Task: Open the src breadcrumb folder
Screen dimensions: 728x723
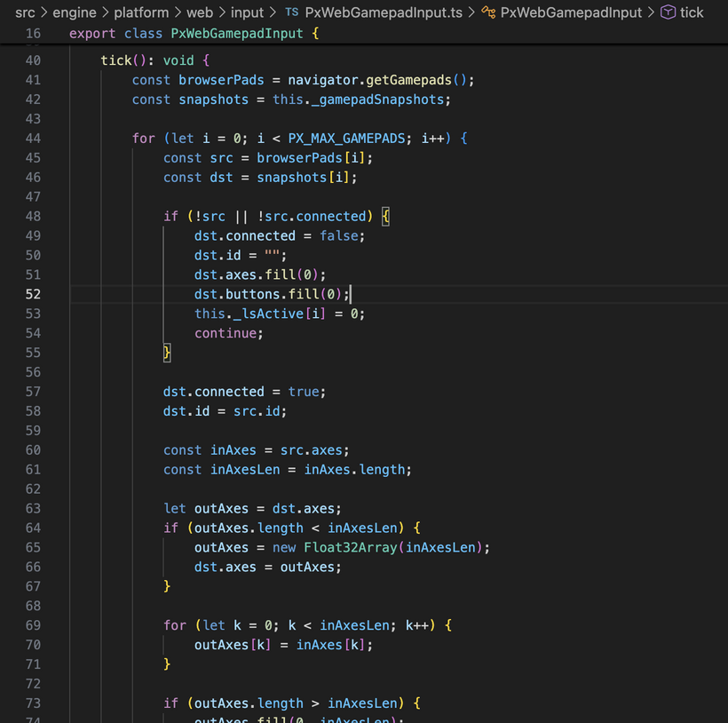Action: 24,12
